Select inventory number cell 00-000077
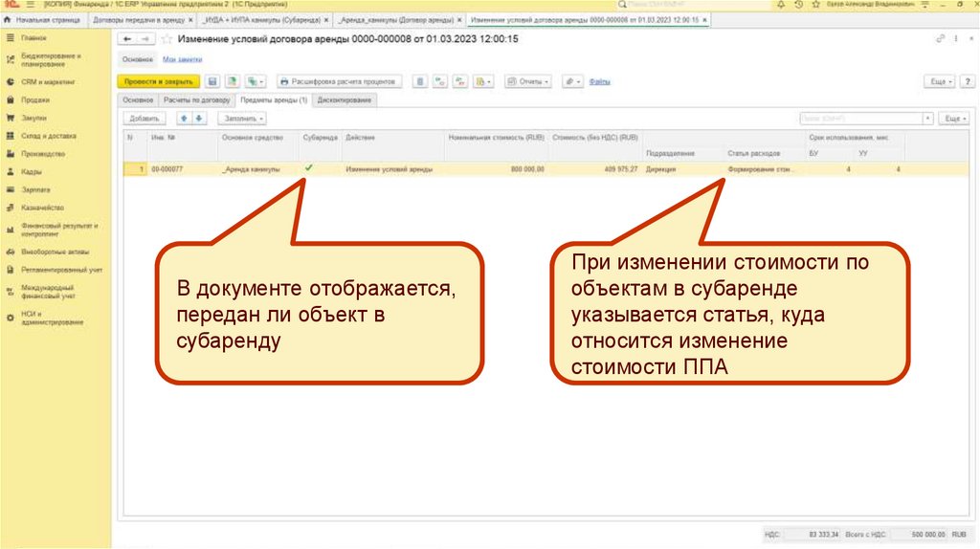Image resolution: width=980 pixels, height=549 pixels. [183, 169]
